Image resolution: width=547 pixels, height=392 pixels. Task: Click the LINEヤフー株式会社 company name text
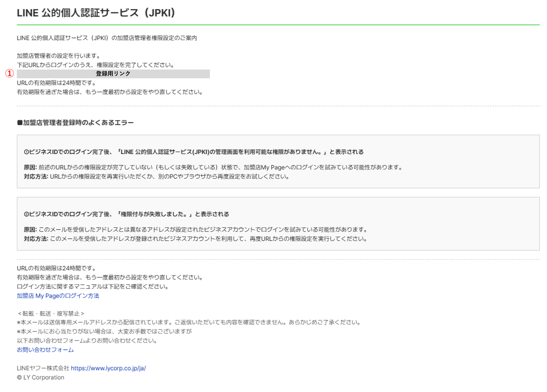[43, 368]
